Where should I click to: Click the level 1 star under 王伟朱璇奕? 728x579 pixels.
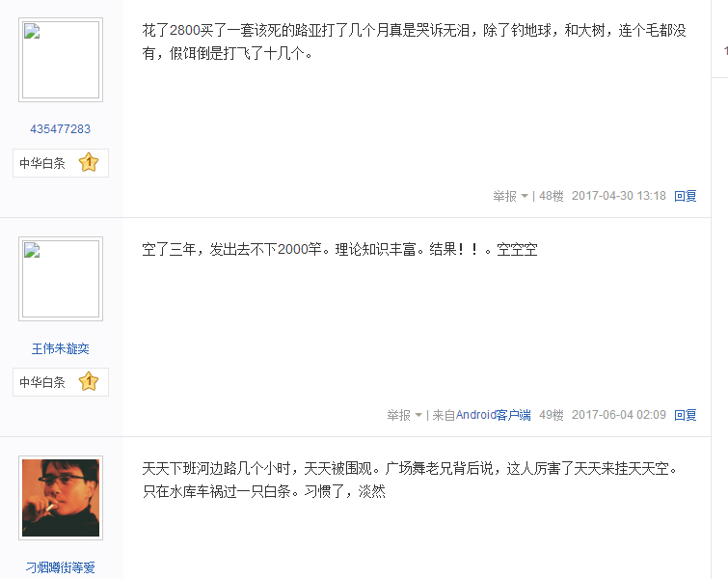pyautogui.click(x=89, y=381)
